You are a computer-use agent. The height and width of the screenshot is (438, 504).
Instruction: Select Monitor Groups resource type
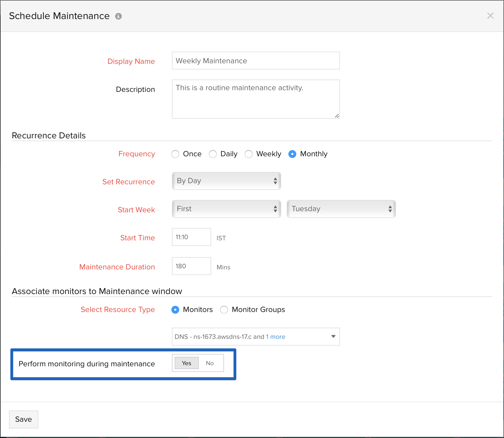224,310
